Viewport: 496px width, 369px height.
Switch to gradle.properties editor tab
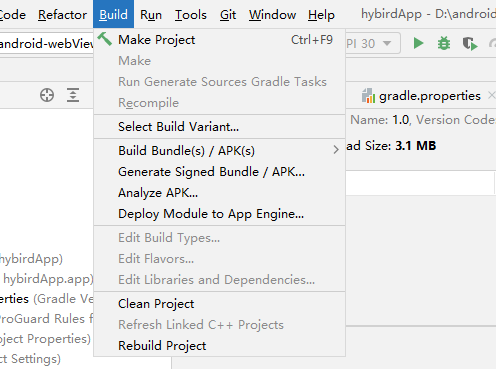[x=430, y=96]
